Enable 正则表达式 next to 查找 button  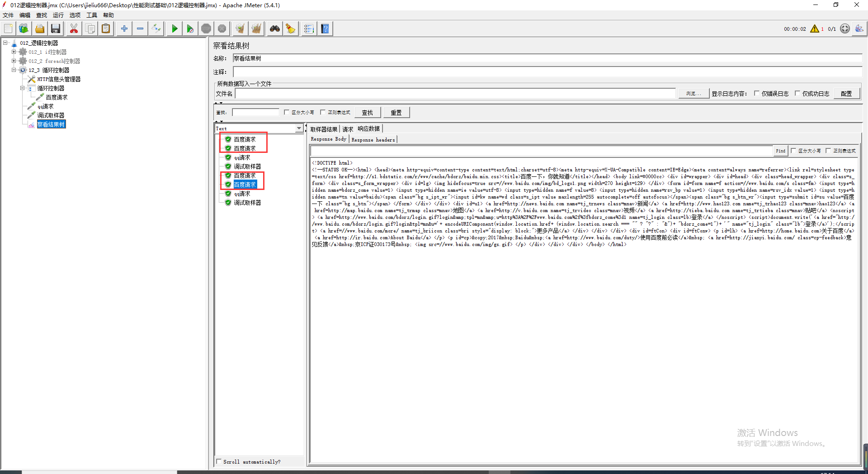click(x=322, y=112)
